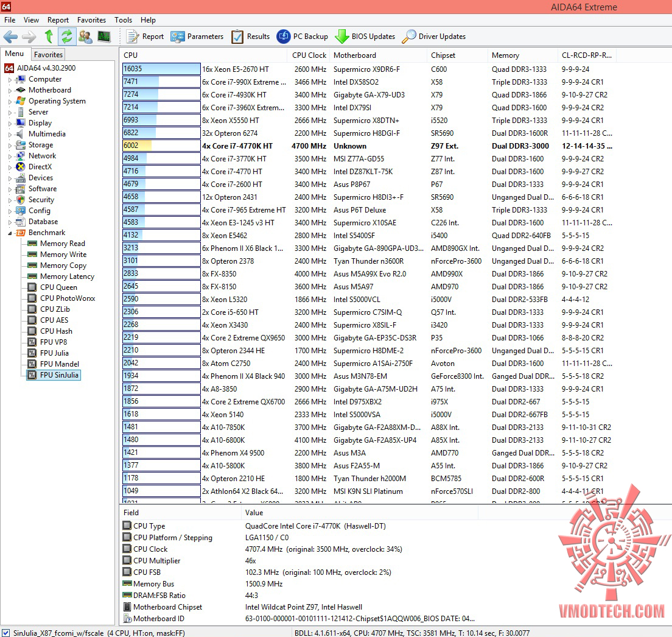
Task: Check for BIOS Updates
Action: 365,37
